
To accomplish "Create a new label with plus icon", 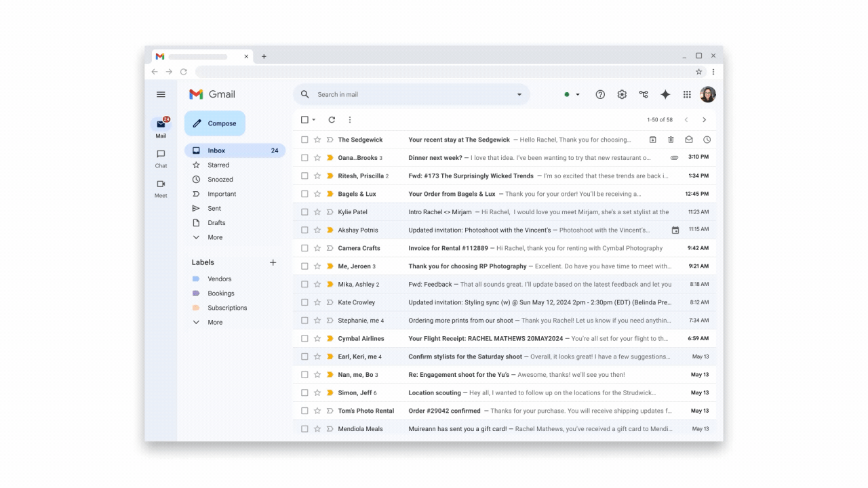I will pos(273,262).
